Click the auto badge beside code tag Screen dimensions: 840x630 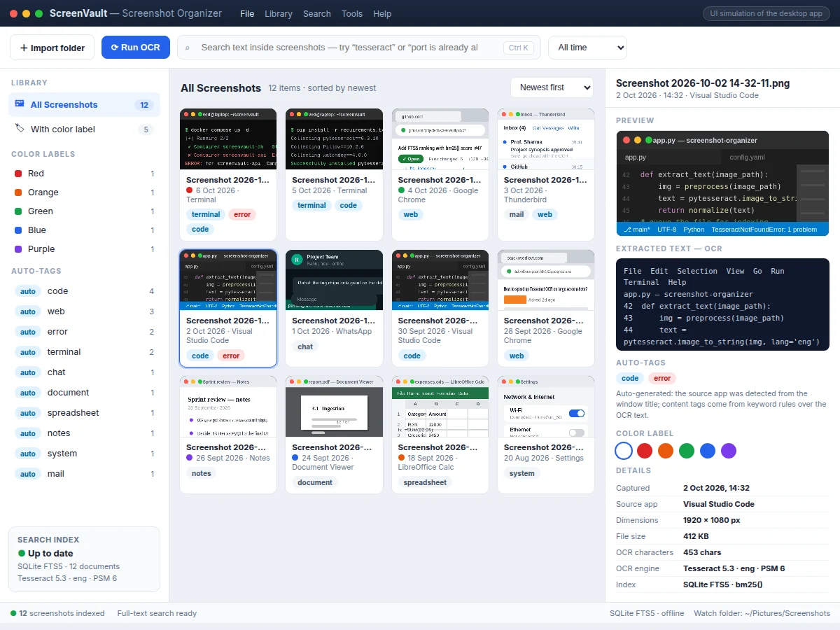(x=28, y=291)
